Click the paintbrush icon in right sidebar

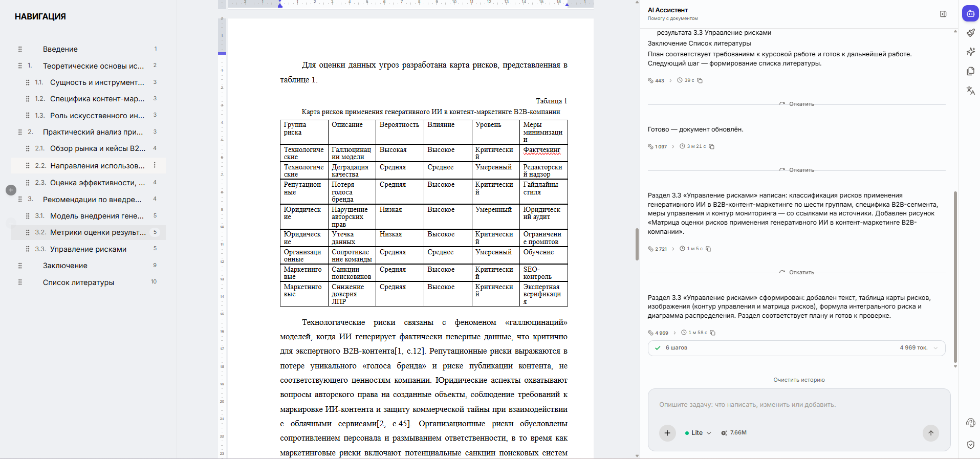(970, 33)
